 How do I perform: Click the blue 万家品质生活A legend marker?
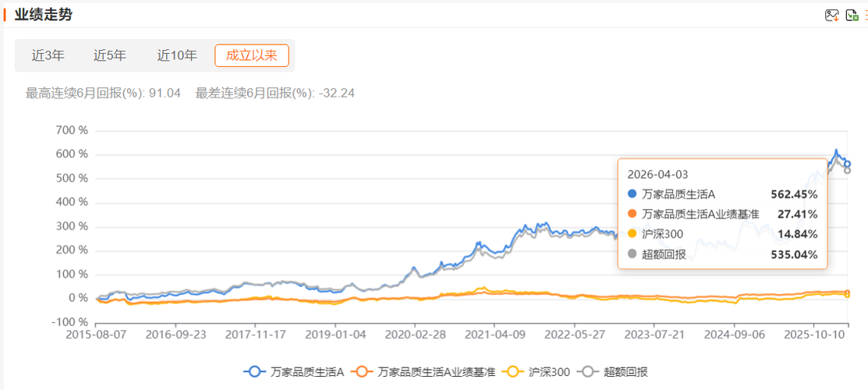tap(255, 372)
